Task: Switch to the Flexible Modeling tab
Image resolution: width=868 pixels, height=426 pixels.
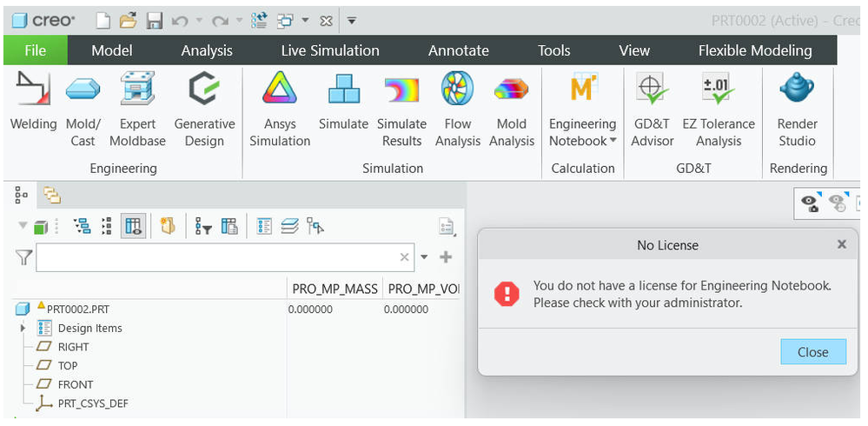Action: click(754, 50)
